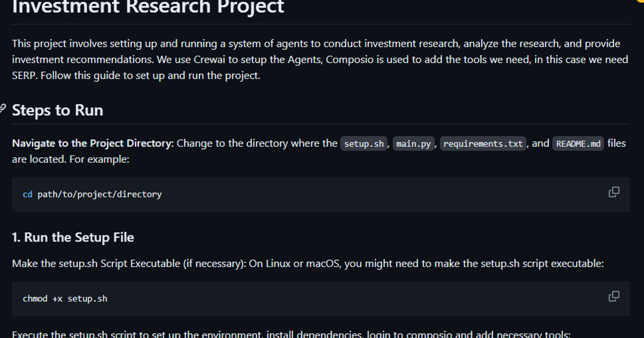This screenshot has width=644, height=338.
Task: Click the word SERP in the intro paragraph
Action: (x=24, y=76)
